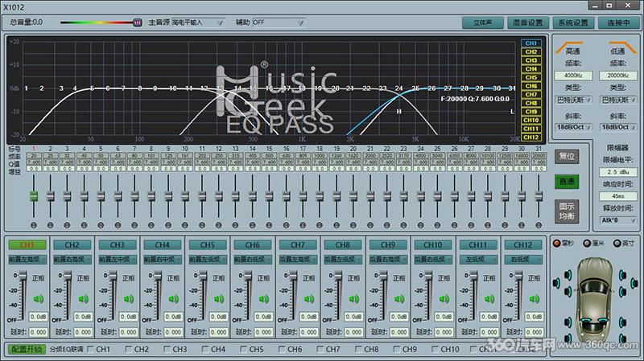Click the CH1 delay value field
Screen dimensions: 644x361
point(38,332)
